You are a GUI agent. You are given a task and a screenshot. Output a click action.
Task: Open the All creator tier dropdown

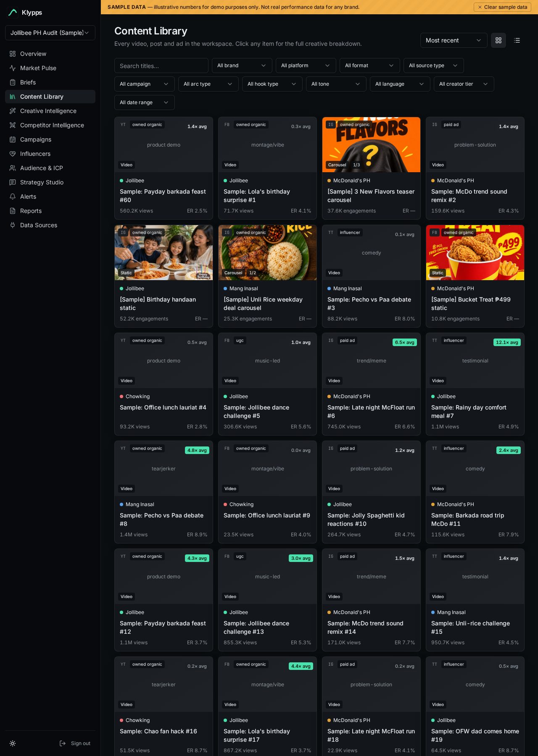[464, 84]
